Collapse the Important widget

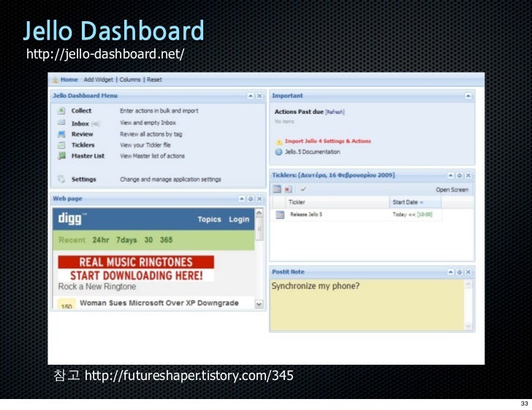468,96
